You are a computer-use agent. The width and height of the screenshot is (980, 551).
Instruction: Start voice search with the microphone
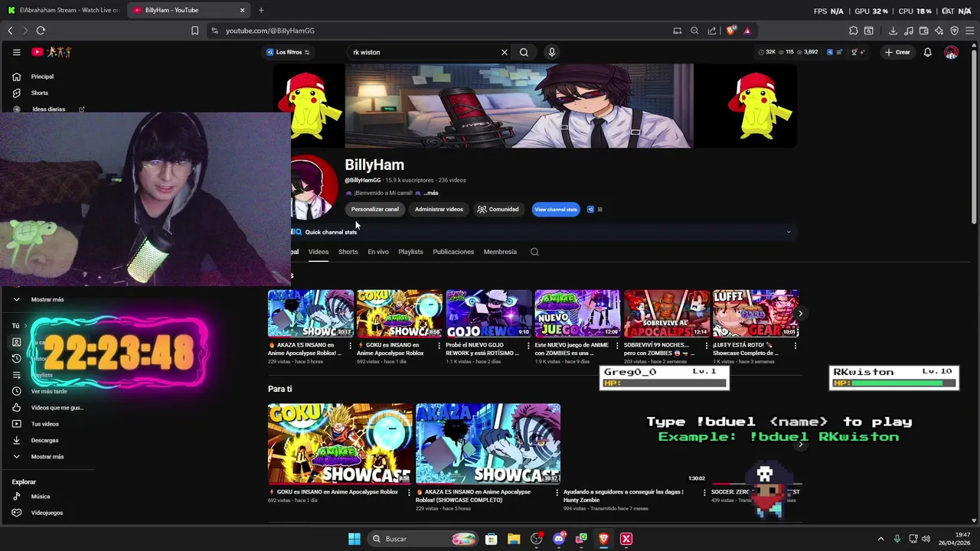(x=551, y=52)
